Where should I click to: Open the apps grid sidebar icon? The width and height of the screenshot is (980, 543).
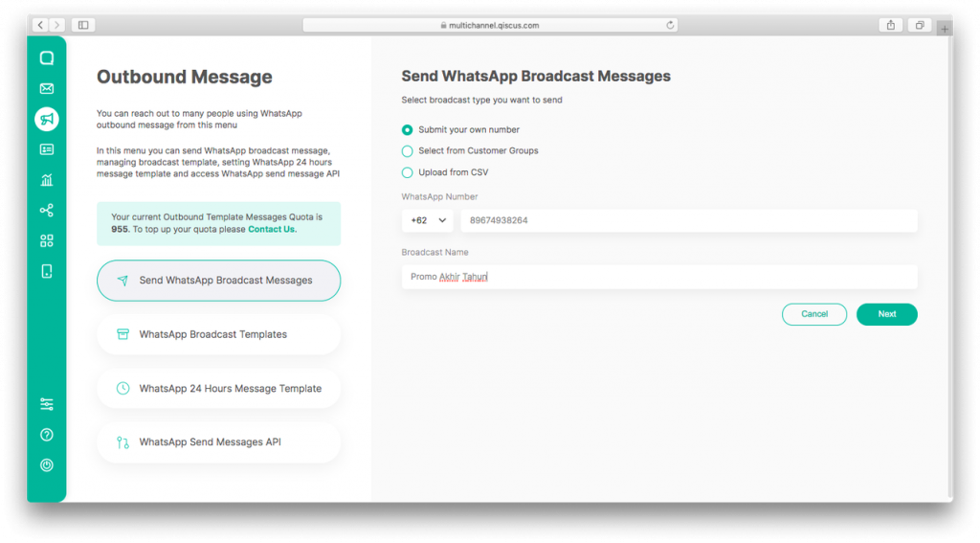(x=47, y=240)
